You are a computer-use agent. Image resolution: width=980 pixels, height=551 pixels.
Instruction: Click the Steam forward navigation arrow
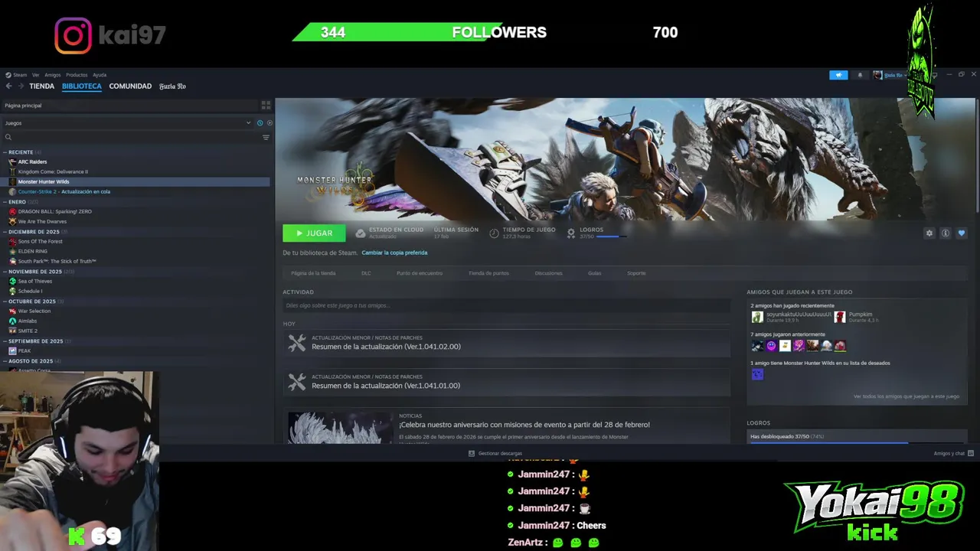(x=21, y=86)
